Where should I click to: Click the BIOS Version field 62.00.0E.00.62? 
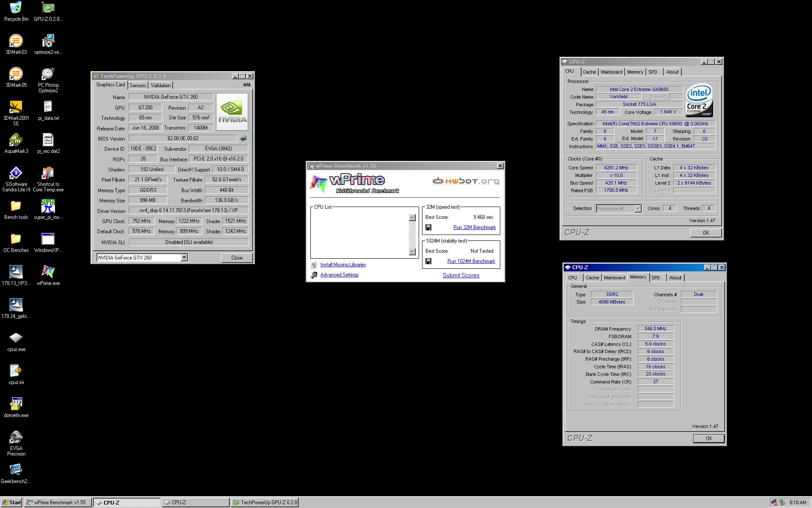tap(183, 138)
